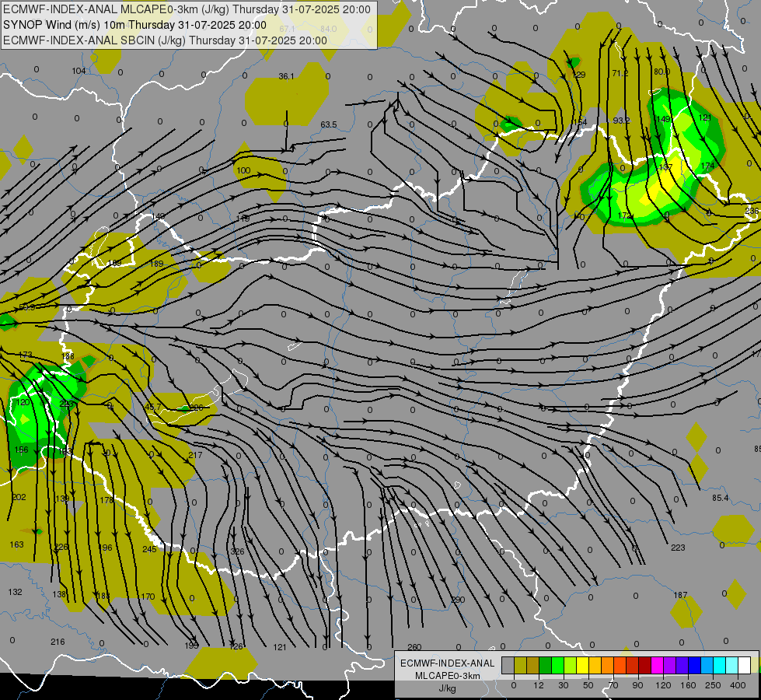Screen dimensions: 761x700
Task: Click the map value 63.5
Action: pyautogui.click(x=329, y=125)
